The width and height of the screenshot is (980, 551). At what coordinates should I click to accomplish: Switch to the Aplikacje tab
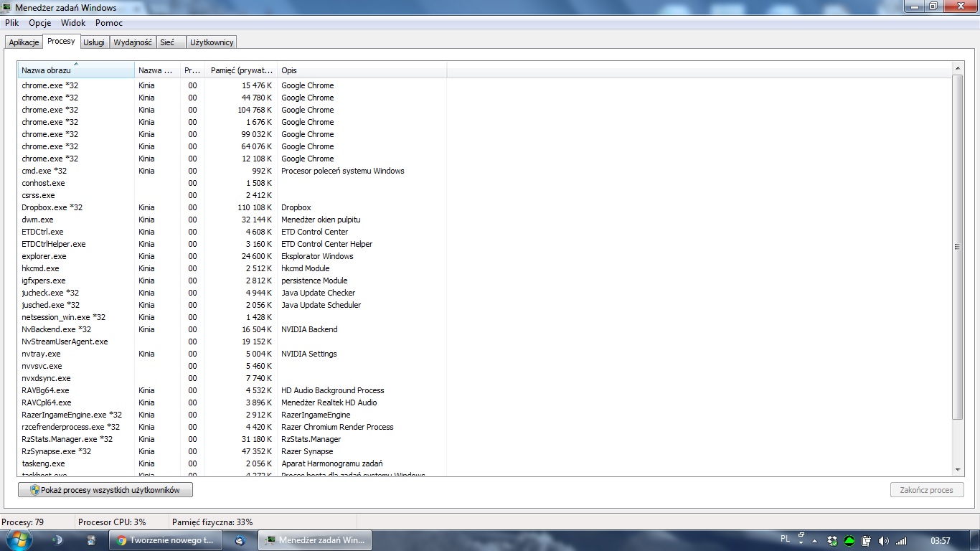(x=24, y=42)
